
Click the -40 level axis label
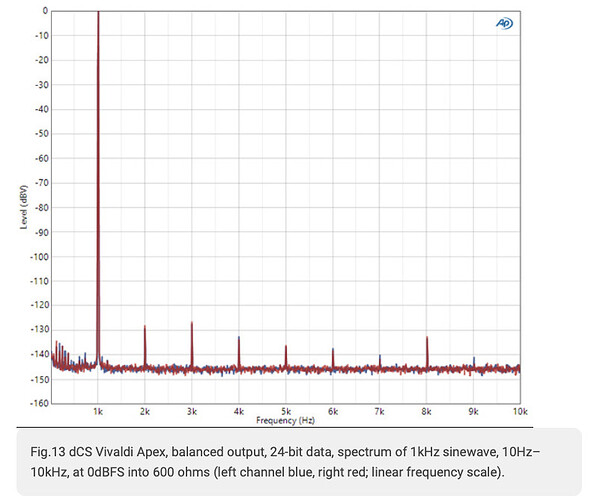point(42,109)
